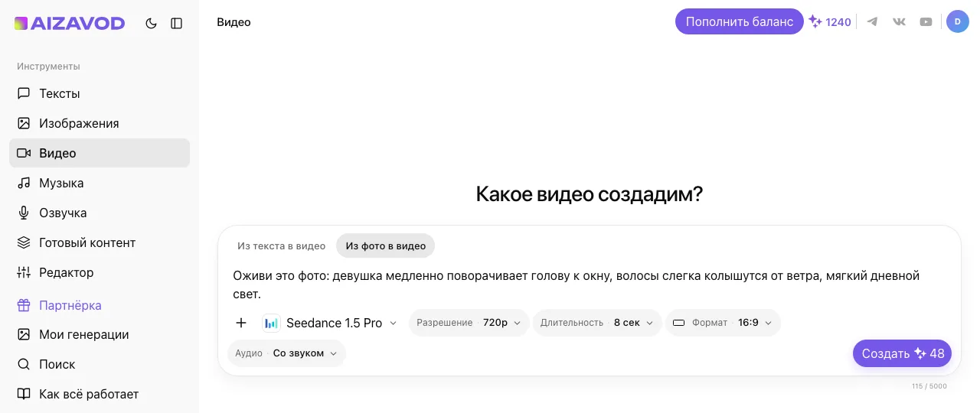Open Как всё работает page
Viewport: 980px width, 413px height.
pyautogui.click(x=100, y=394)
